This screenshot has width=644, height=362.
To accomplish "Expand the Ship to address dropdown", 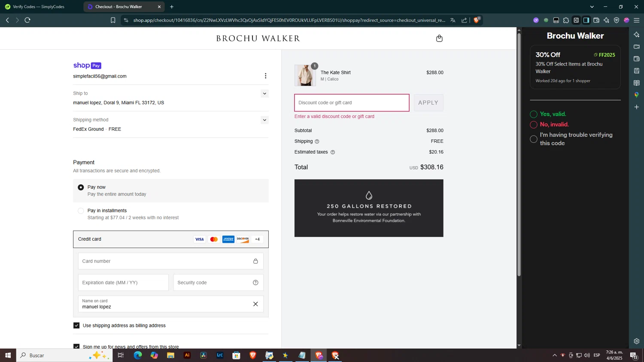I will 264,94.
